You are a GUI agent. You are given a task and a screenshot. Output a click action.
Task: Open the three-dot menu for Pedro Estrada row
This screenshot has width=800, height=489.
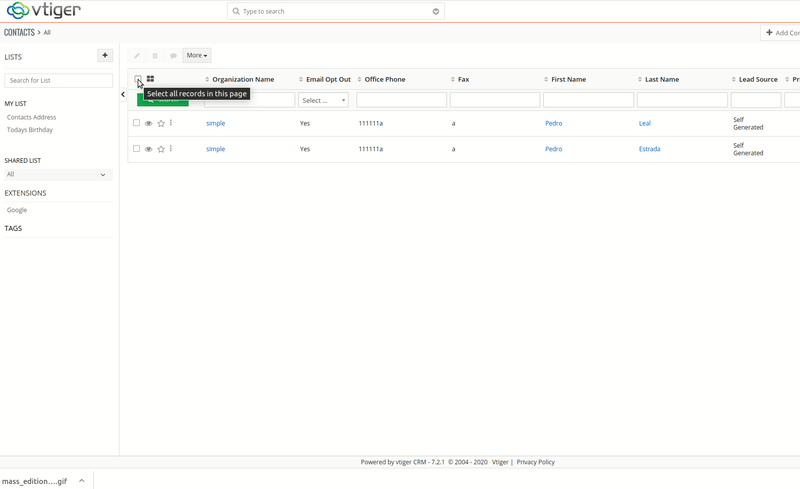tap(171, 149)
